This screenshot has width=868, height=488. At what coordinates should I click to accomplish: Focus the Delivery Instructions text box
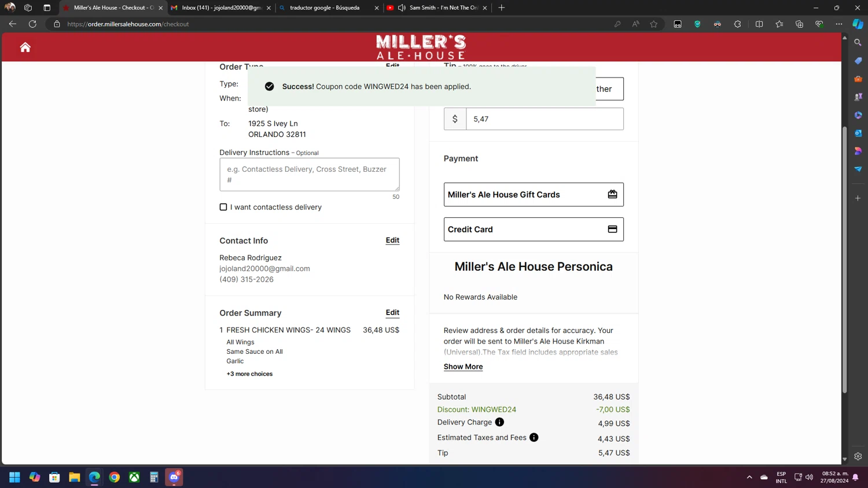click(x=310, y=175)
